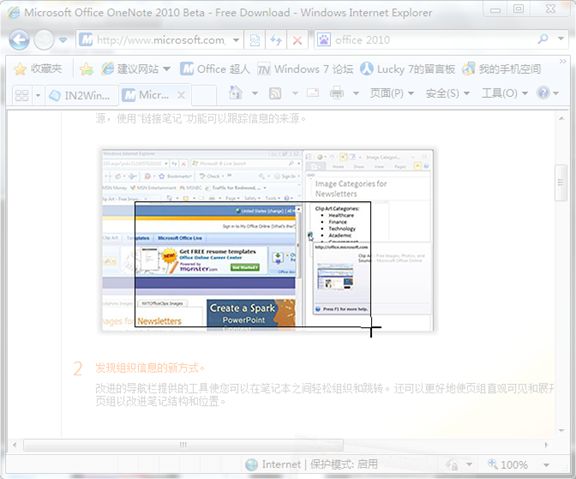Click the heading 发现组织信息的新方式
This screenshot has height=479, width=576.
tap(150, 367)
